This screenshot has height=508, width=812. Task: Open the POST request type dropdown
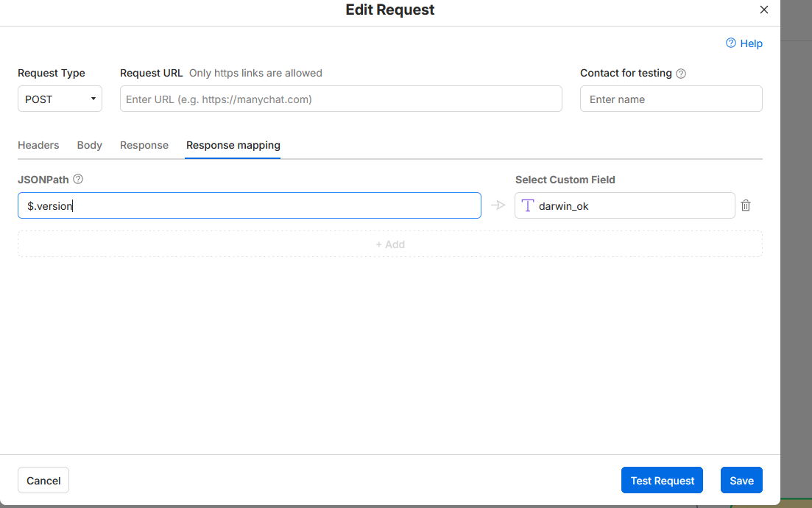[60, 99]
